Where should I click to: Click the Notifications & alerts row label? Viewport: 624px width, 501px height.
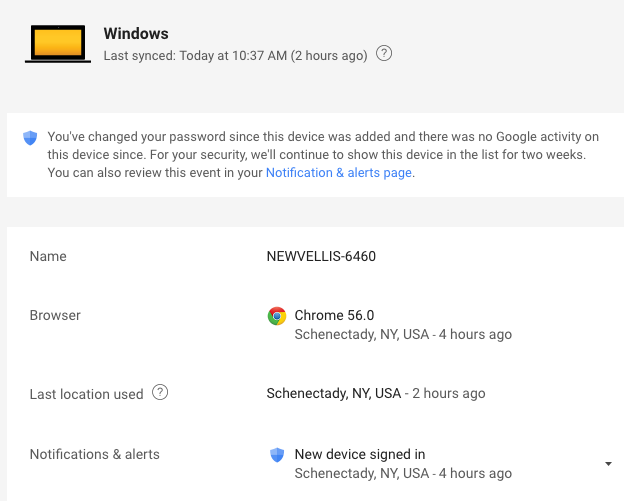pos(94,454)
